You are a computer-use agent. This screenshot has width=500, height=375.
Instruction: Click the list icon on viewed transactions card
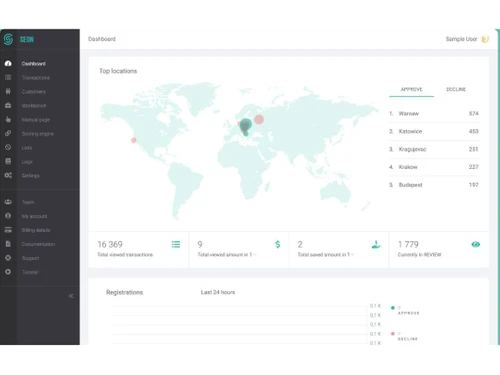coord(176,244)
